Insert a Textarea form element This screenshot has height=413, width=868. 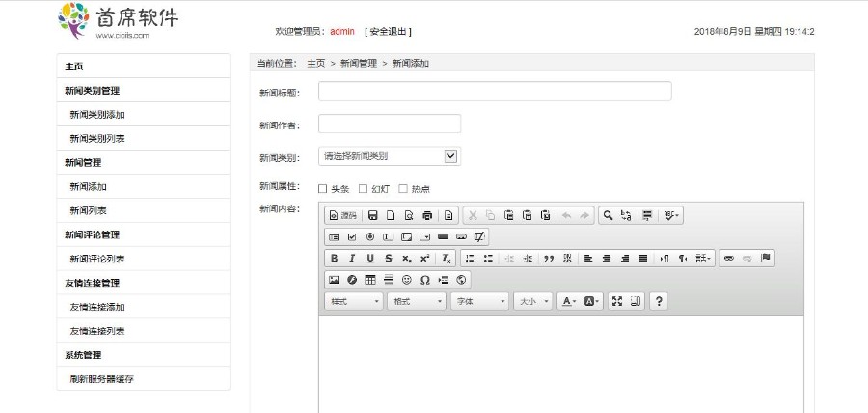pos(406,237)
